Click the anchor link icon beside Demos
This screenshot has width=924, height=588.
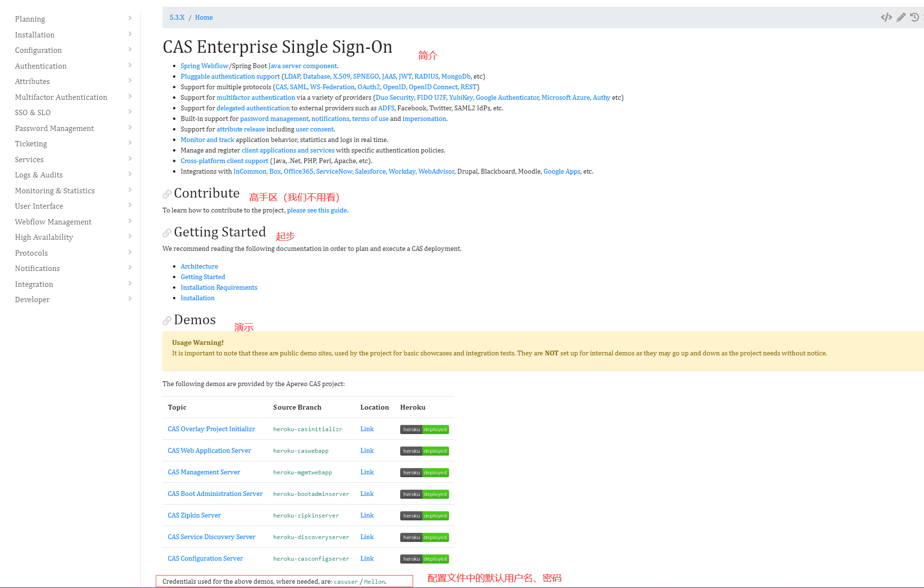point(167,320)
